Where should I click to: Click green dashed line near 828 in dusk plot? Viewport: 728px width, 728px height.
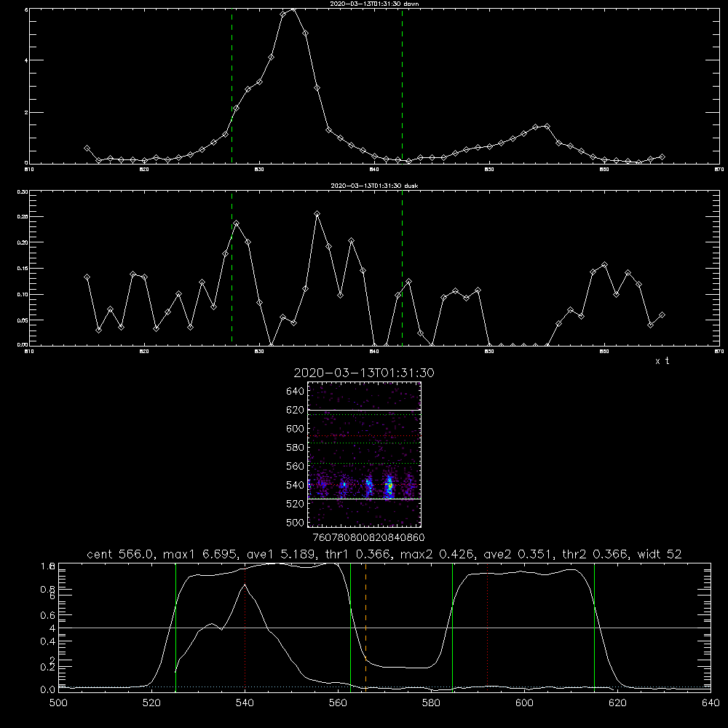point(232,268)
